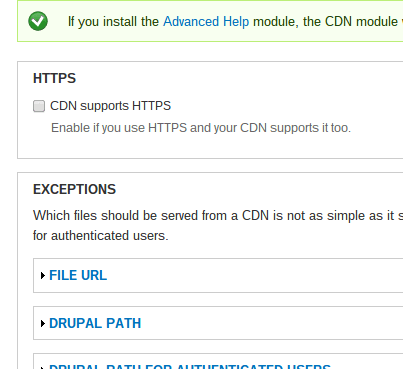403x369 pixels.
Task: Click the HTTPS section heading
Action: (55, 78)
